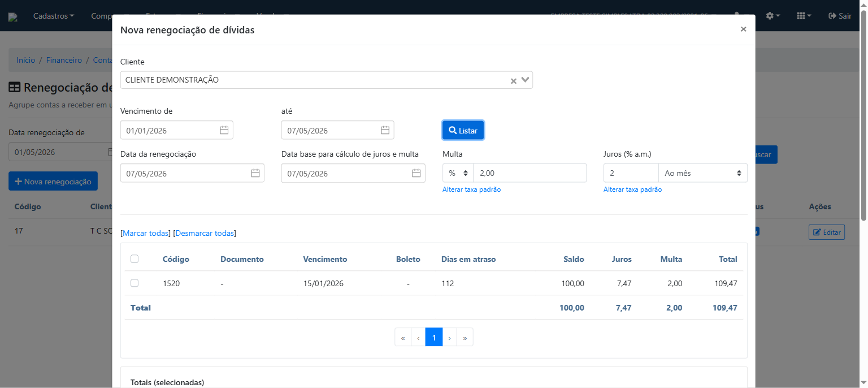868x388 pixels.
Task: Click 'Alterar taxa padrão' under Juros
Action: pos(632,189)
